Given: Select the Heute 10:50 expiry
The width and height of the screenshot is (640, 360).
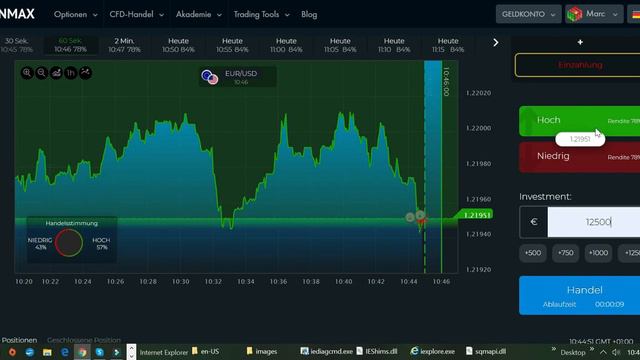Looking at the screenshot, I should [178, 45].
